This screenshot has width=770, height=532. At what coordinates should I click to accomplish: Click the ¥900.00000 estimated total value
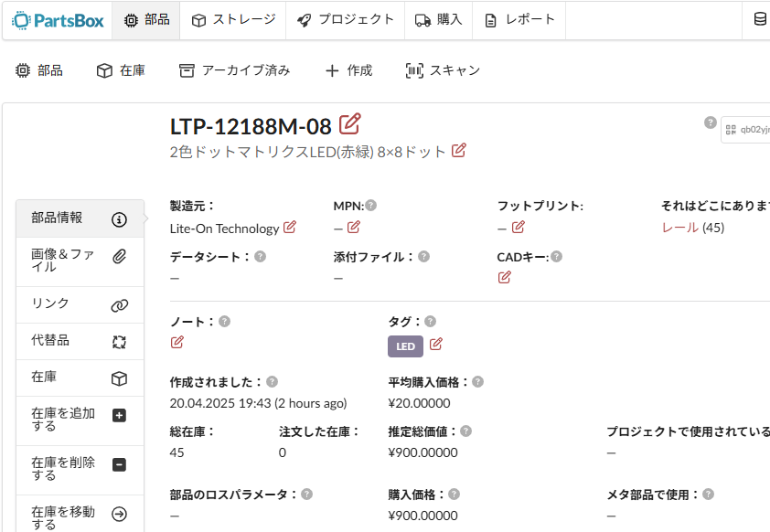[422, 452]
